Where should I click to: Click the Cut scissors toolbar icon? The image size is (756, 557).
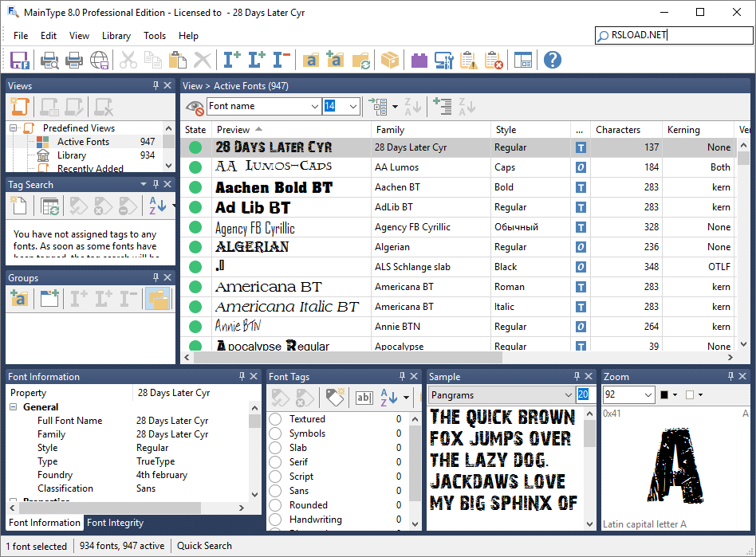pos(127,60)
